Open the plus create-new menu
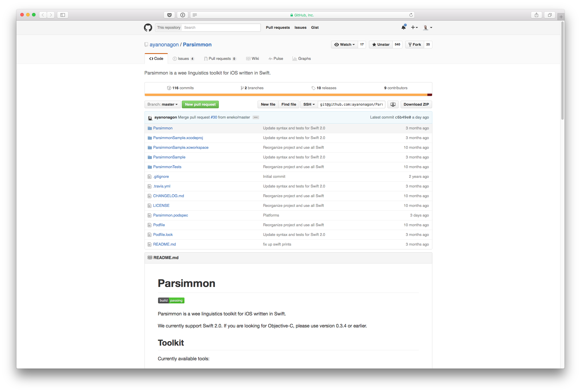This screenshot has height=392, width=581. click(414, 27)
